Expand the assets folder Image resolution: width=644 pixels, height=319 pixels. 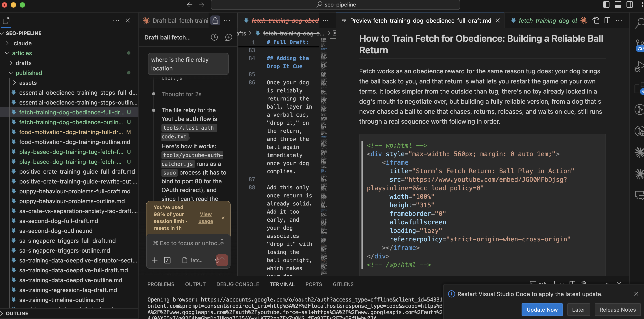(x=14, y=83)
